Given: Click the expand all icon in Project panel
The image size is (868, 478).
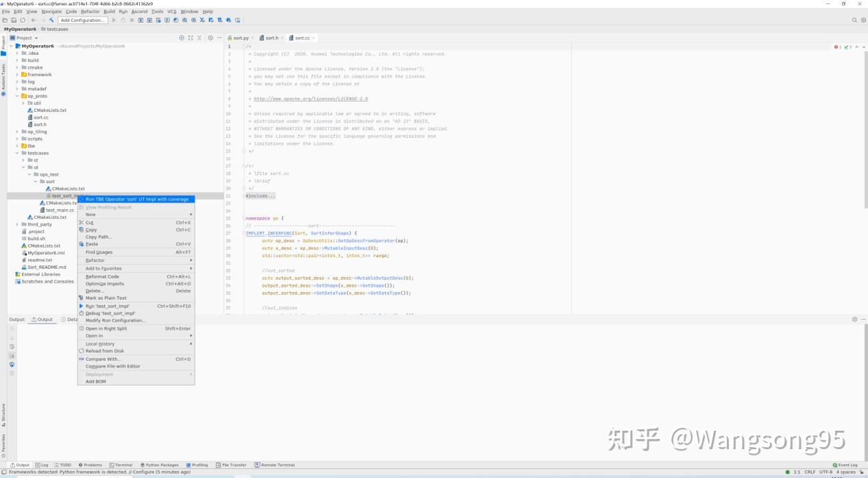Looking at the screenshot, I should click(190, 38).
